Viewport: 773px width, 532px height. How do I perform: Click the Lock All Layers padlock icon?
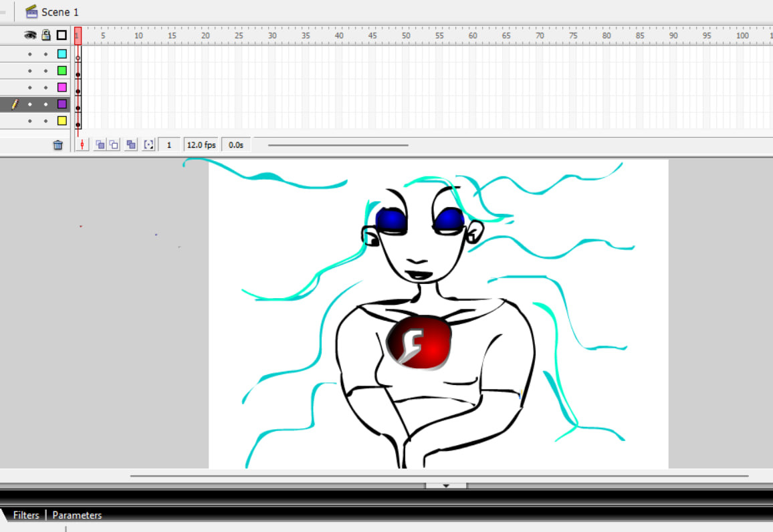click(x=46, y=35)
